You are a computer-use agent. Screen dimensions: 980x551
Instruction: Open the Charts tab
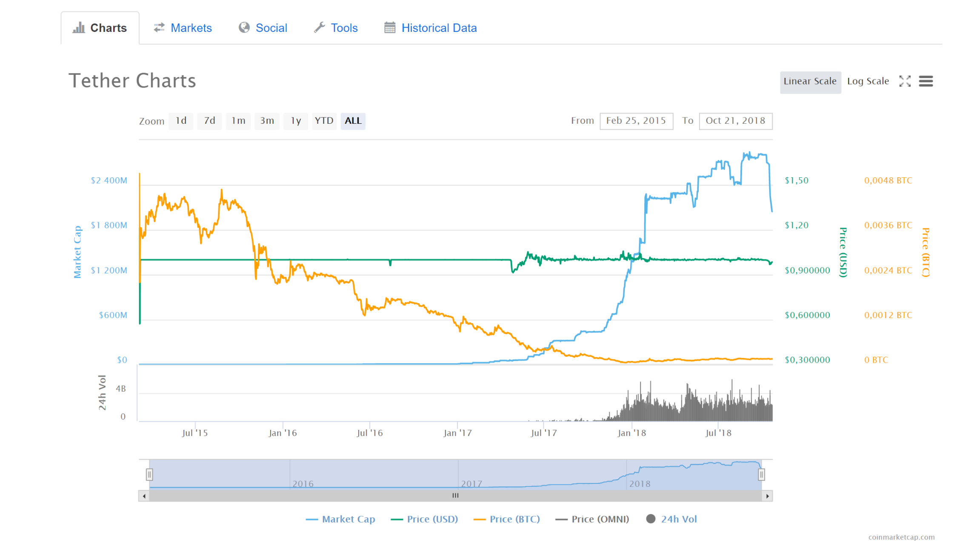coord(100,28)
